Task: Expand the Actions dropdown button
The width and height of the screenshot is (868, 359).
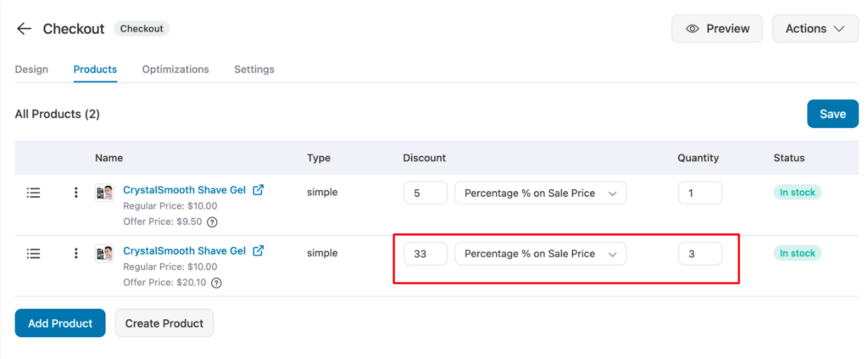Action: click(815, 29)
